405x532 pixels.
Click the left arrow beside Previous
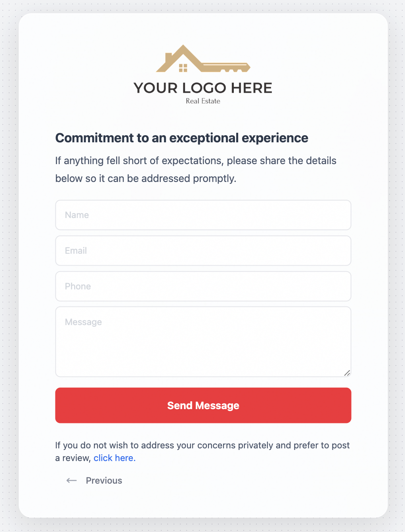click(71, 480)
